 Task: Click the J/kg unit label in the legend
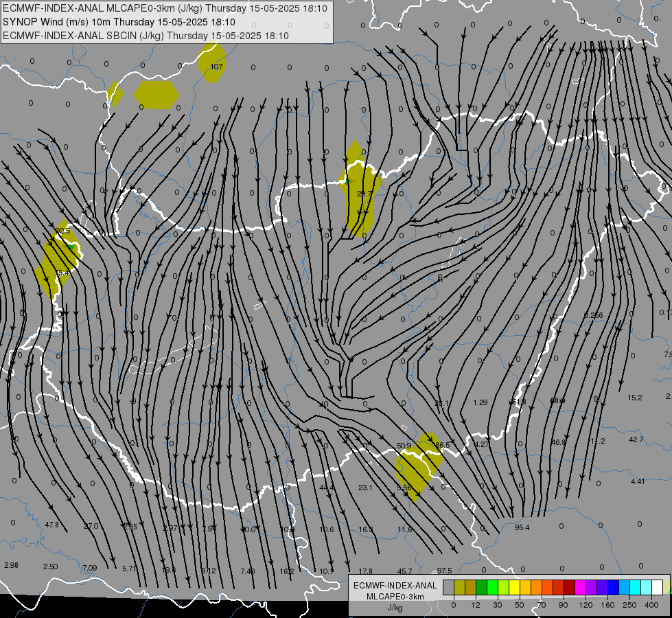click(x=395, y=608)
